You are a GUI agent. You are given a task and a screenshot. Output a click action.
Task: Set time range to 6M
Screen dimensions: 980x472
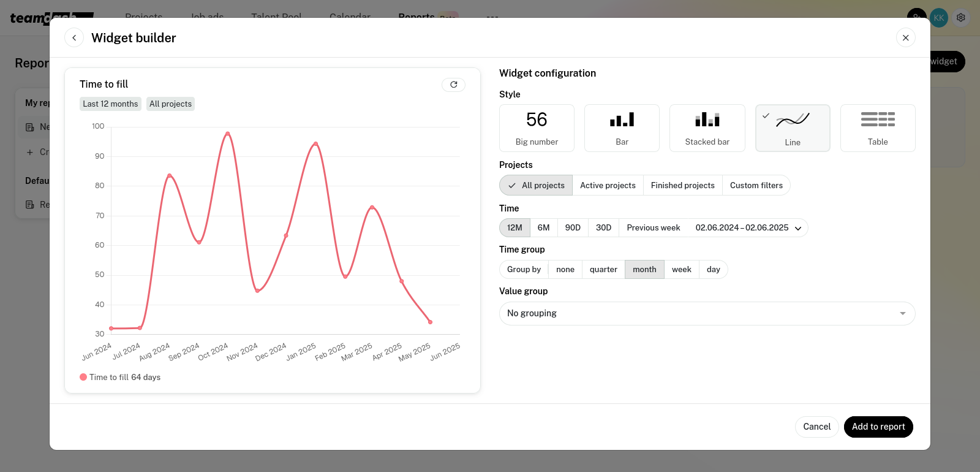click(x=543, y=228)
